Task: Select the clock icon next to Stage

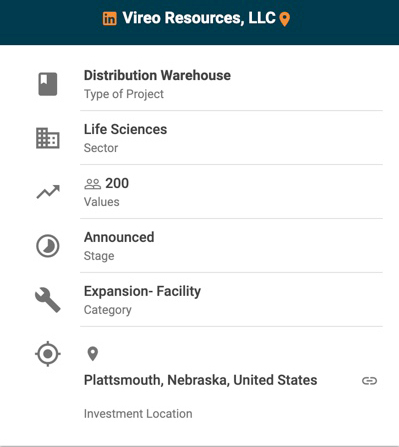Action: click(x=48, y=246)
